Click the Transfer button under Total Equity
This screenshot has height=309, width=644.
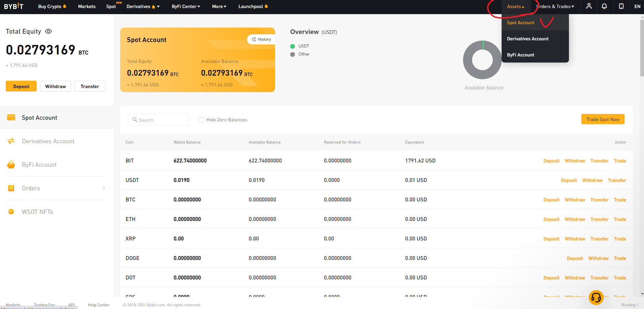90,86
